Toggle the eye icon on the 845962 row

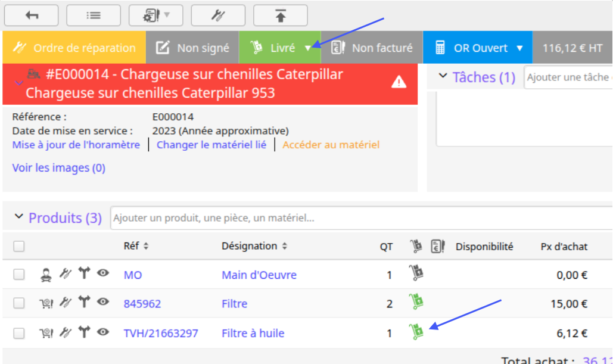tap(103, 302)
